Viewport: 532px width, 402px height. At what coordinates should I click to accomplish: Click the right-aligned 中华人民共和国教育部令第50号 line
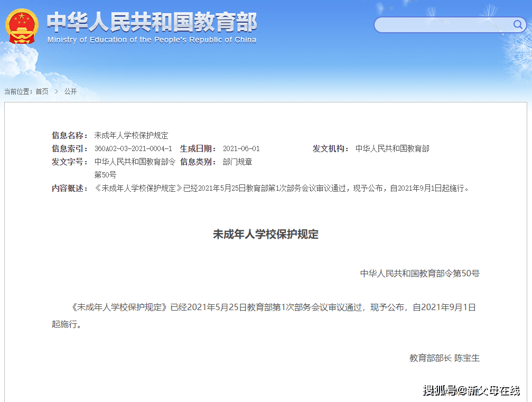click(x=419, y=274)
